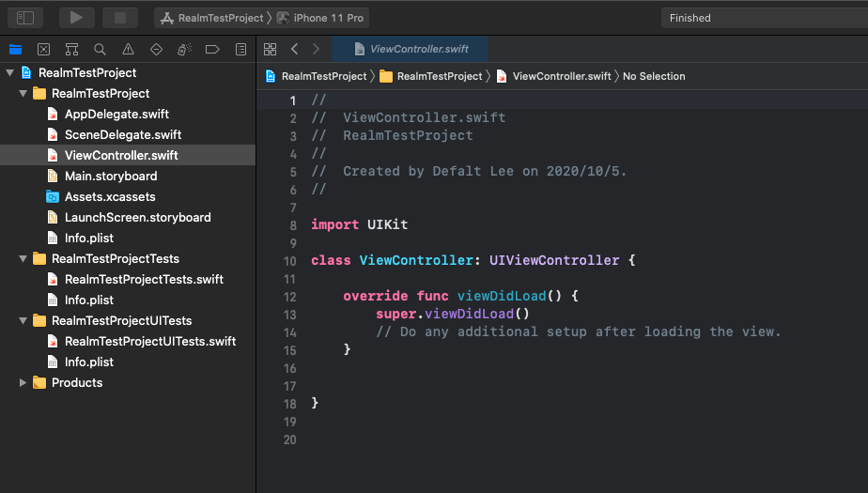Click line number 10 in the gutter

click(289, 261)
